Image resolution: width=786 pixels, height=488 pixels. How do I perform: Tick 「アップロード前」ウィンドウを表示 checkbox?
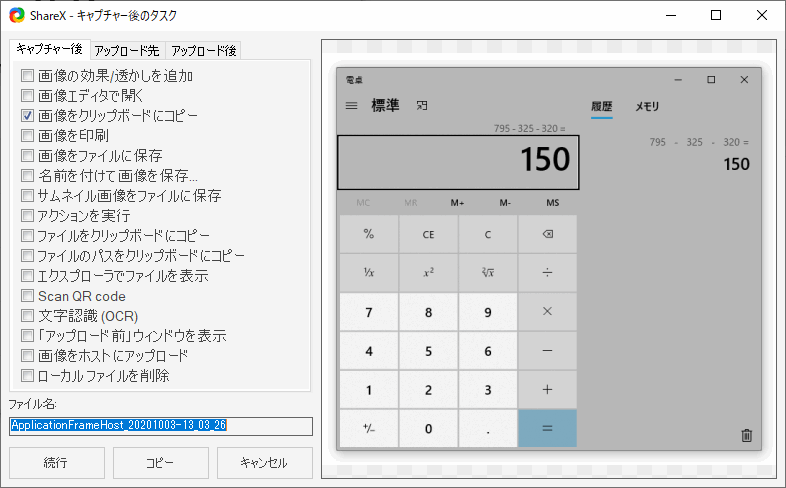click(28, 336)
